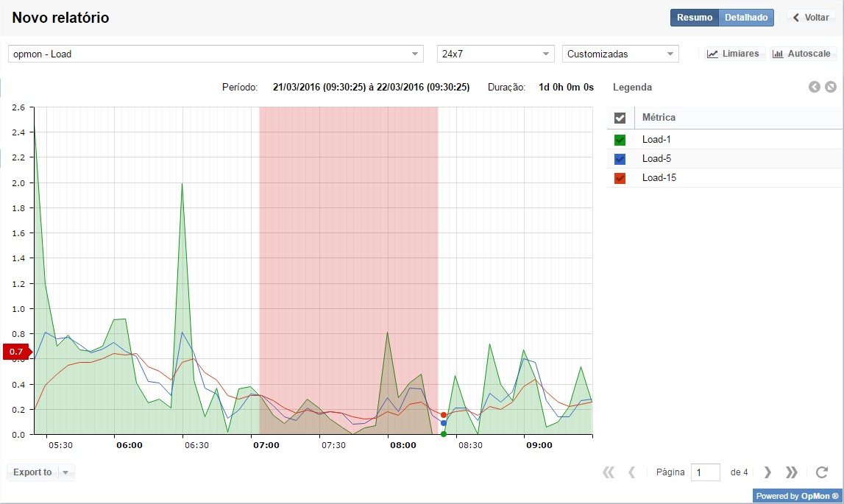Toggle all metrics header checkbox
This screenshot has height=504, width=844.
[x=620, y=118]
